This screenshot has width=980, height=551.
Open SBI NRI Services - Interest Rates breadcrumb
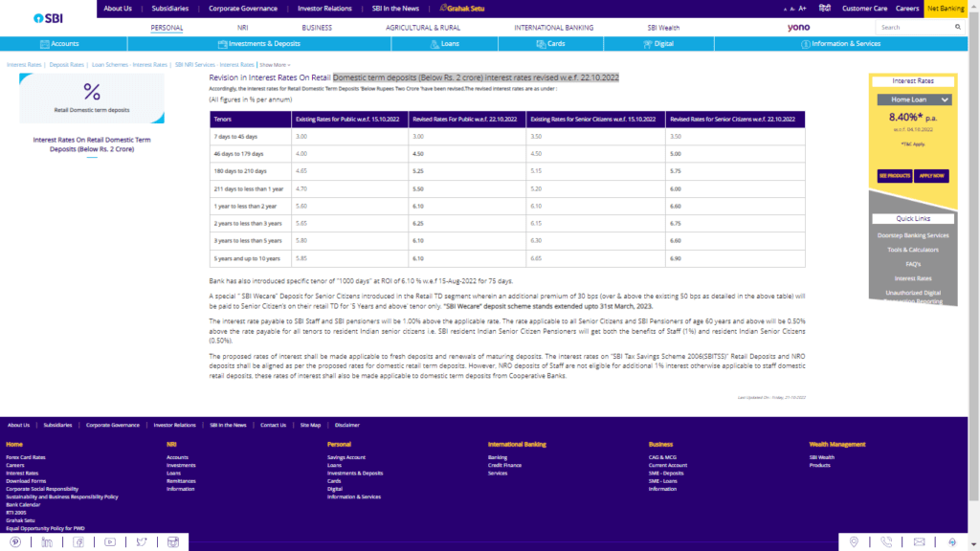pos(214,65)
